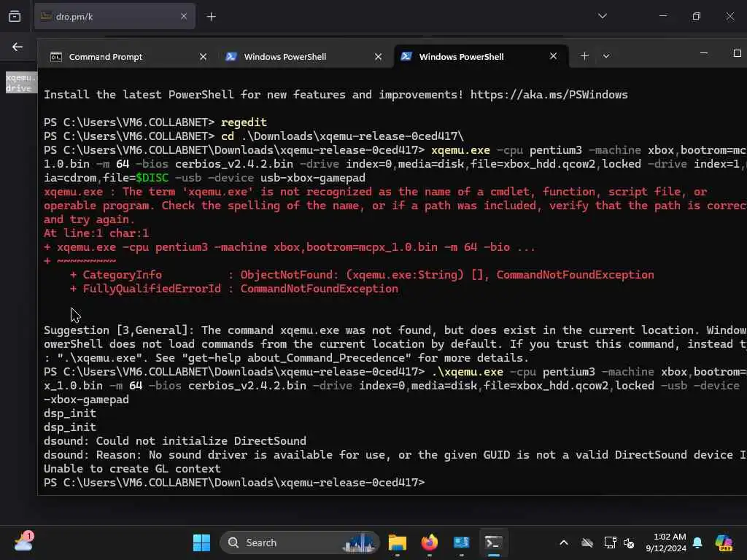Select the dro.pm/k browser tab
747x560 pixels.
115,17
